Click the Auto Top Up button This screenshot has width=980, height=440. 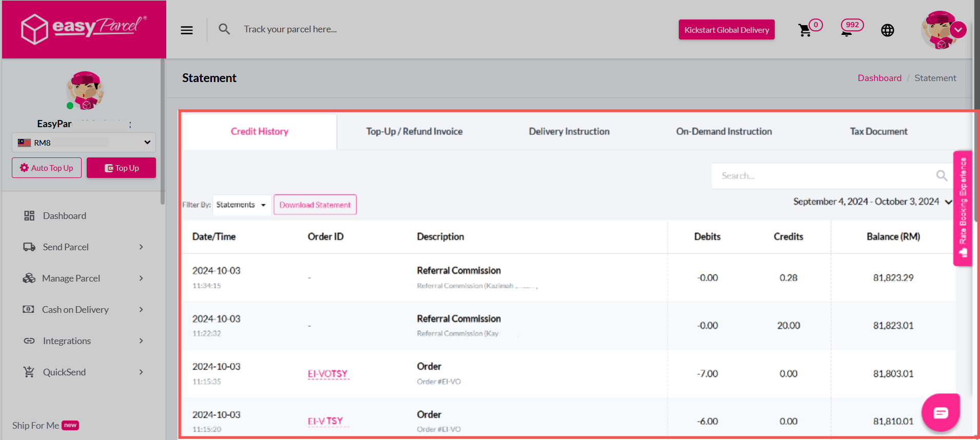(47, 168)
